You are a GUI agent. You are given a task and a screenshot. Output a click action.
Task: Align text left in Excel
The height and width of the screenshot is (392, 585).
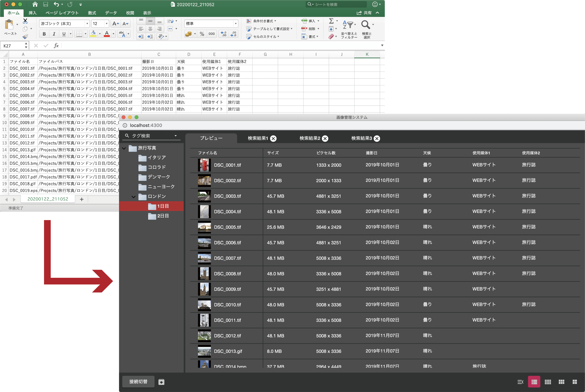(141, 29)
